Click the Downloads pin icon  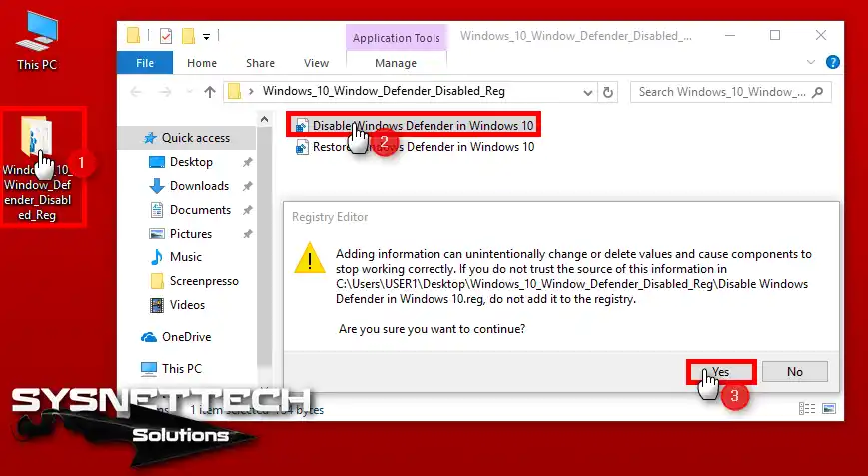(x=248, y=186)
